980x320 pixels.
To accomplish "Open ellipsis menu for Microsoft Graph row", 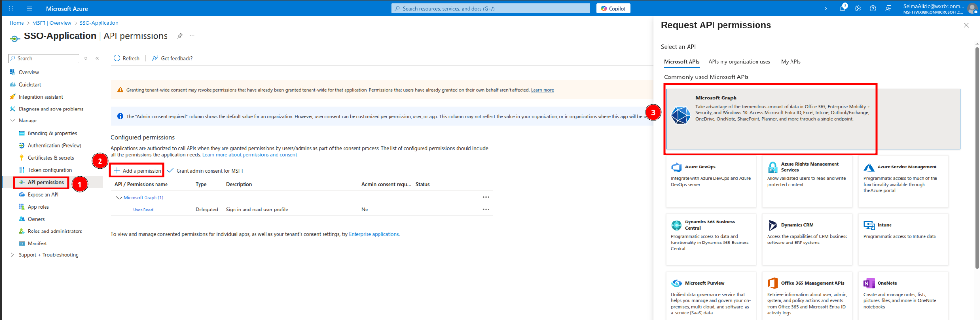I will click(x=486, y=197).
